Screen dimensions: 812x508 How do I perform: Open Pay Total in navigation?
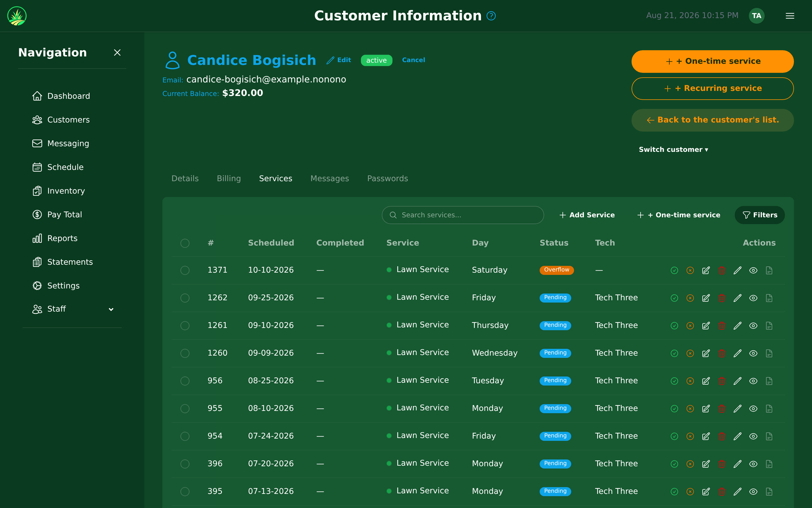(x=57, y=215)
